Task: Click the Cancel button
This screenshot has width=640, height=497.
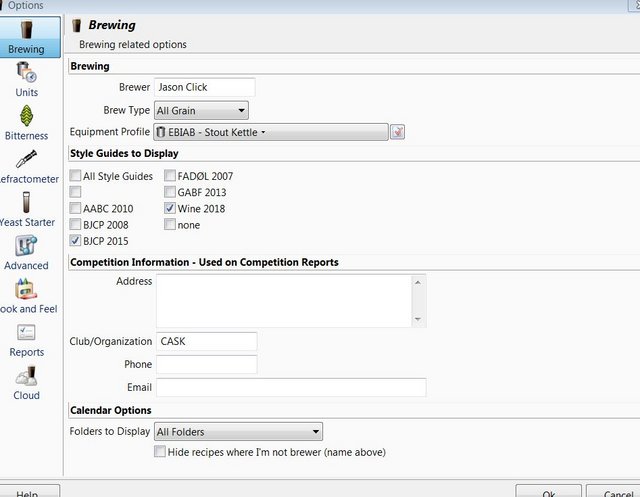Action: [x=614, y=492]
